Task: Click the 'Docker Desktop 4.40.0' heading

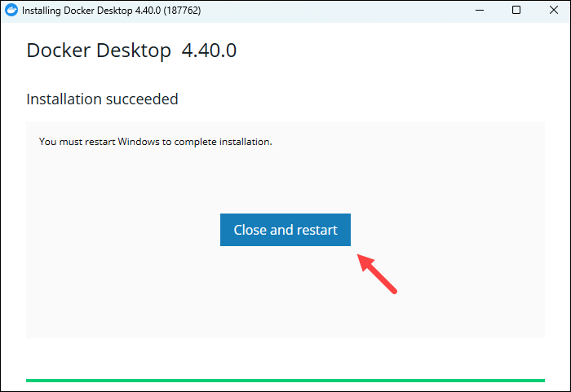Action: tap(131, 51)
